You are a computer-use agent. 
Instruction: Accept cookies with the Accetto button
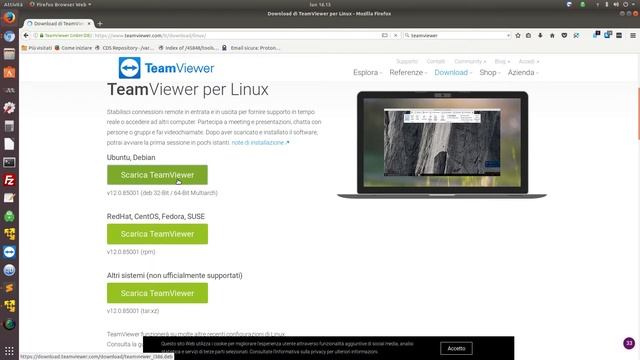click(x=456, y=348)
